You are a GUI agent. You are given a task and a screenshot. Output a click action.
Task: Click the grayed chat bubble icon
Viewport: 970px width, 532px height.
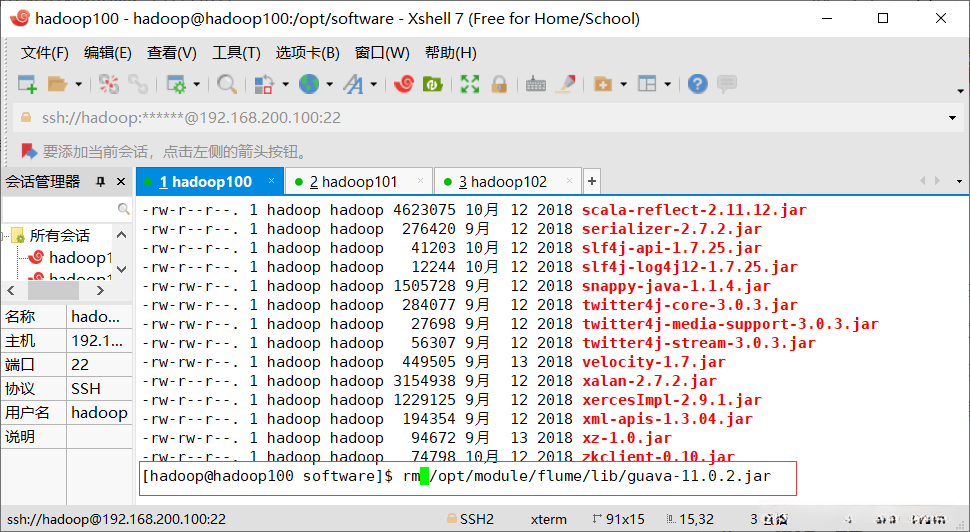pyautogui.click(x=727, y=84)
